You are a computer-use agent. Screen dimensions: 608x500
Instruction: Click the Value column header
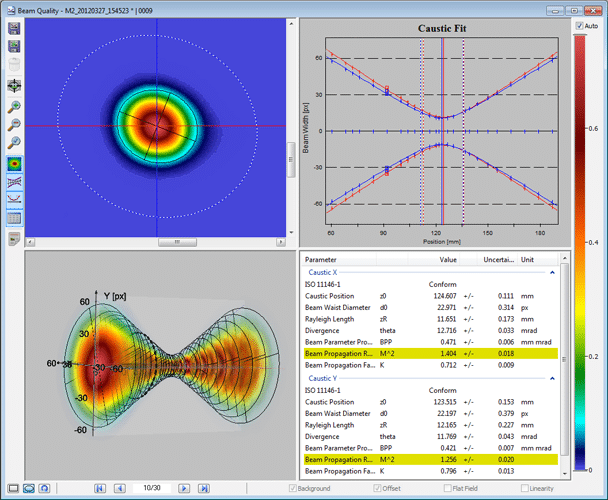click(x=433, y=260)
